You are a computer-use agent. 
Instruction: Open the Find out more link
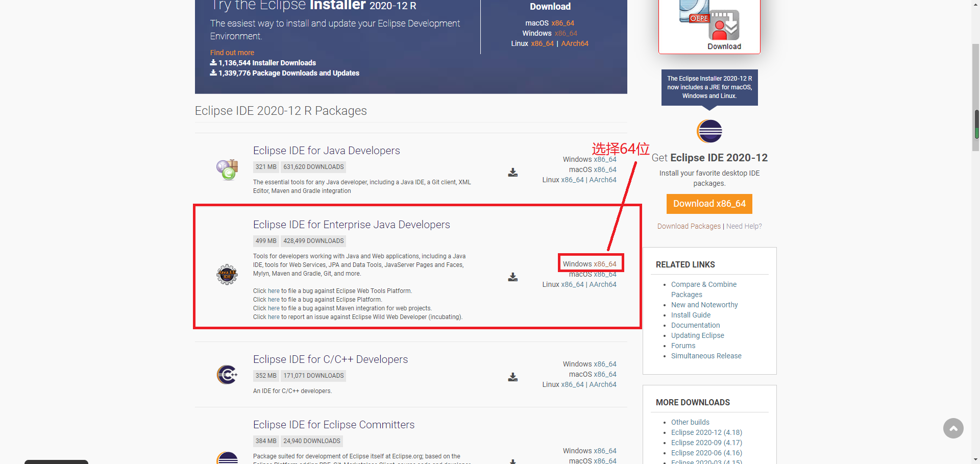pyautogui.click(x=232, y=53)
